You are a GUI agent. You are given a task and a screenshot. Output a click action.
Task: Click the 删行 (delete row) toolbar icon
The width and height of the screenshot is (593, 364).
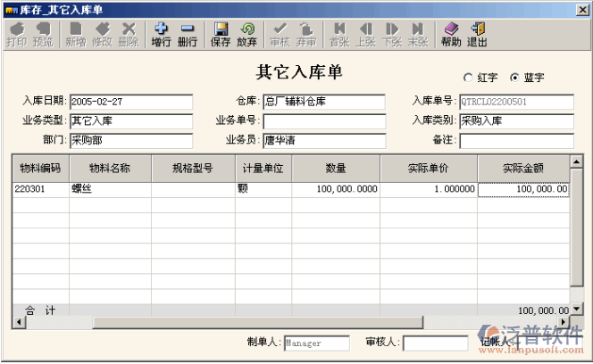point(188,34)
